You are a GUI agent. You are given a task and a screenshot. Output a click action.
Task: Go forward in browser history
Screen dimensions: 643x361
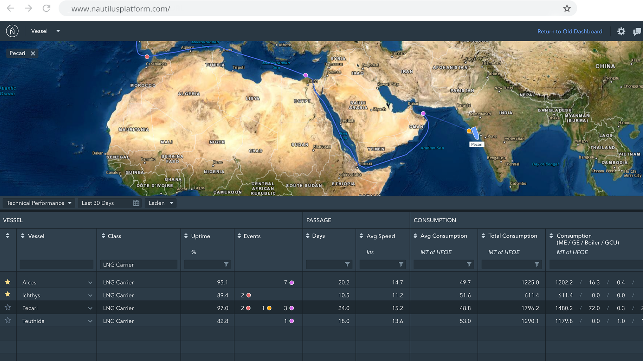tap(28, 9)
